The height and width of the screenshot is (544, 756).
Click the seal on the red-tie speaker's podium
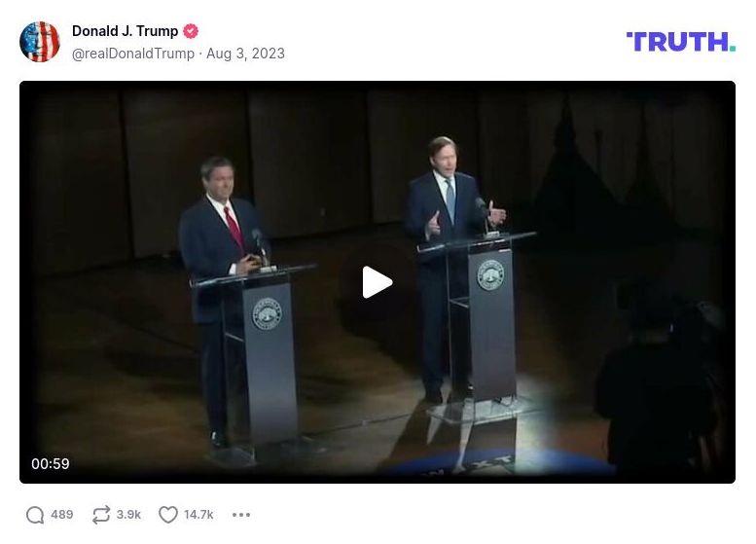268,314
